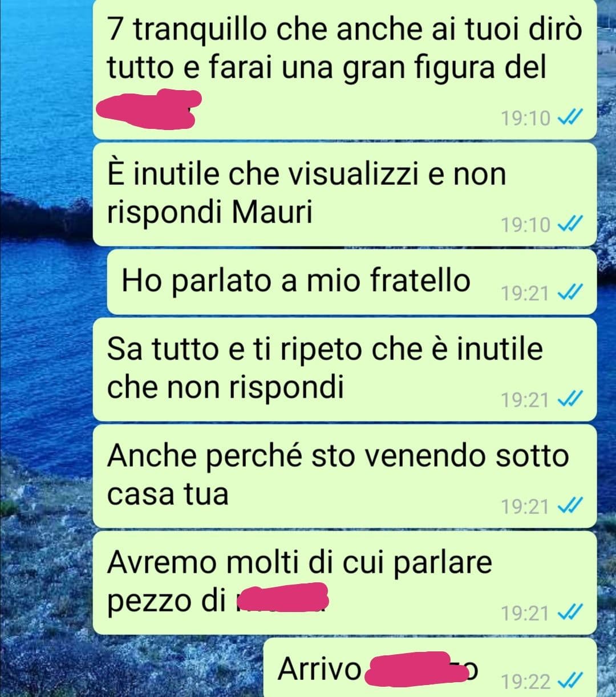The width and height of the screenshot is (616, 697).
Task: Select the 'Avremo molti di cui parlare' message
Action: pyautogui.click(x=345, y=582)
